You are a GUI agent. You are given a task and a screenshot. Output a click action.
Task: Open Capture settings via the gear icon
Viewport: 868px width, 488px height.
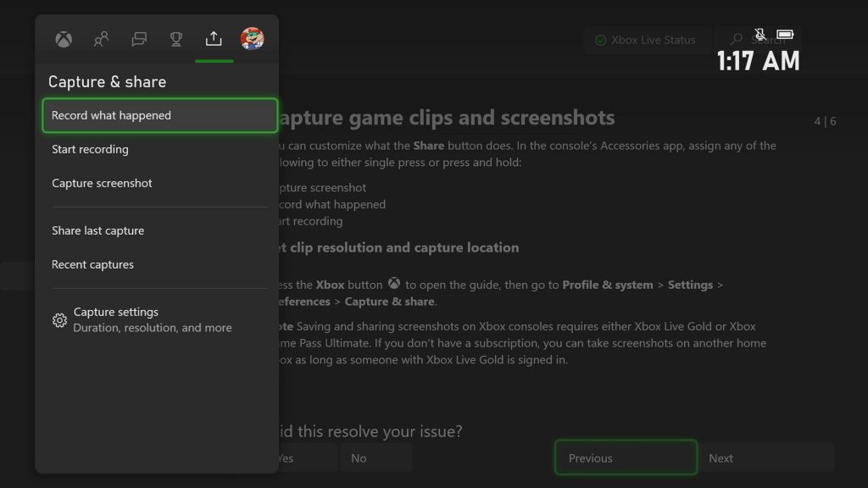tap(59, 319)
